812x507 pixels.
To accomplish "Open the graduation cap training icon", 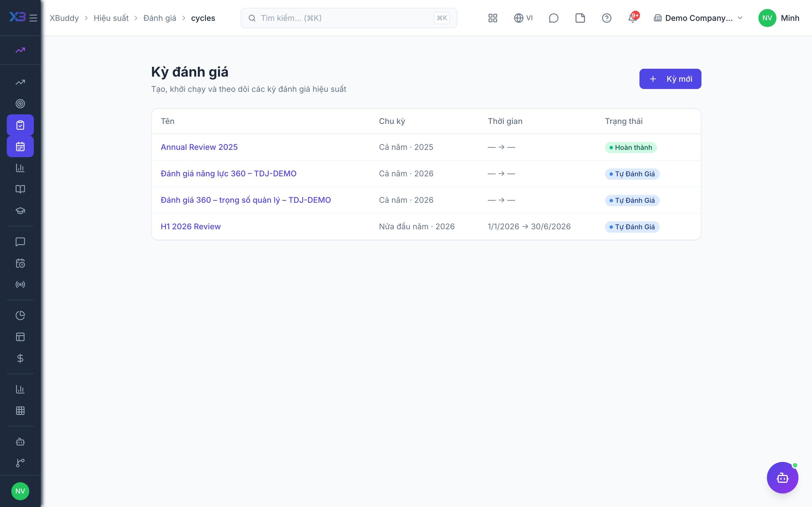I will [x=20, y=211].
